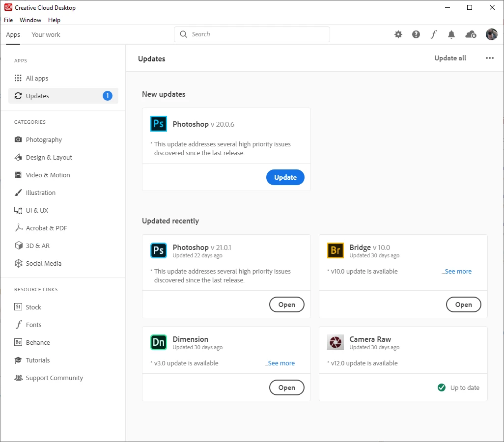
Task: Maximize the Creative Cloud Desktop window
Action: pyautogui.click(x=469, y=7)
